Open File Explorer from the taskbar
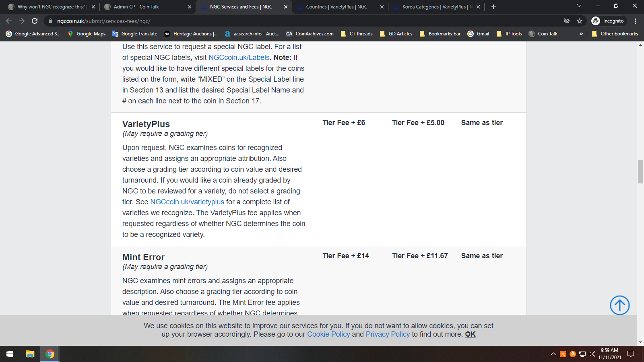This screenshot has width=644, height=362. (30, 354)
